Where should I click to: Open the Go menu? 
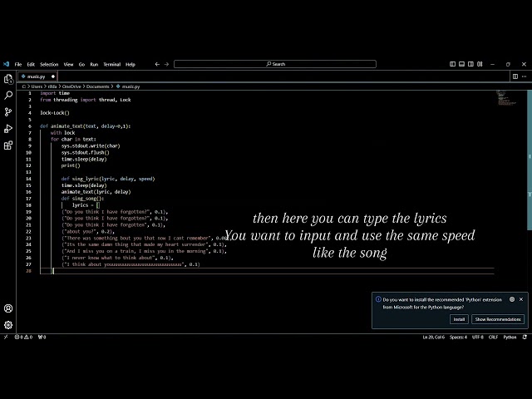pos(81,64)
